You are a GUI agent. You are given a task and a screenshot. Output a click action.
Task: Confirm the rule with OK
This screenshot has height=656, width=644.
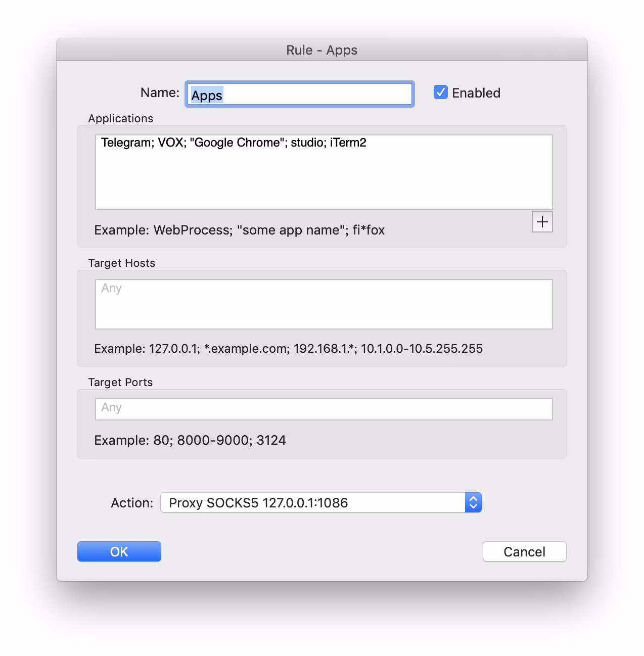[119, 551]
